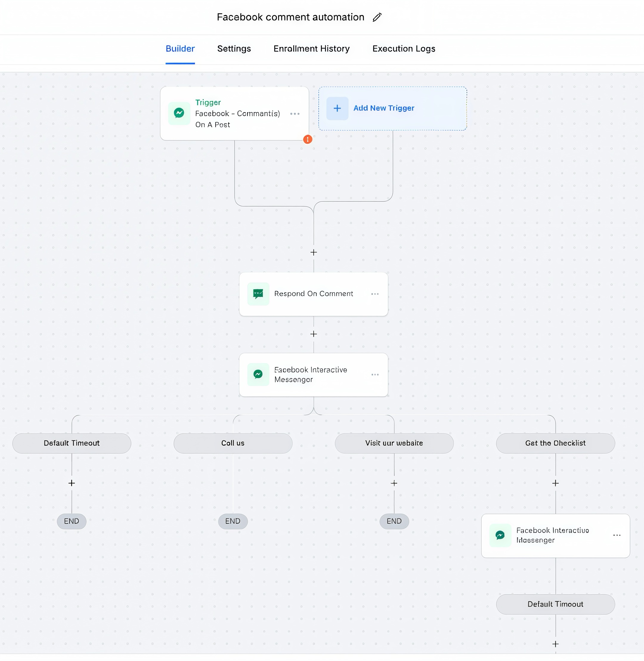
Task: Click the pencil icon to rename workflow
Action: 377,17
